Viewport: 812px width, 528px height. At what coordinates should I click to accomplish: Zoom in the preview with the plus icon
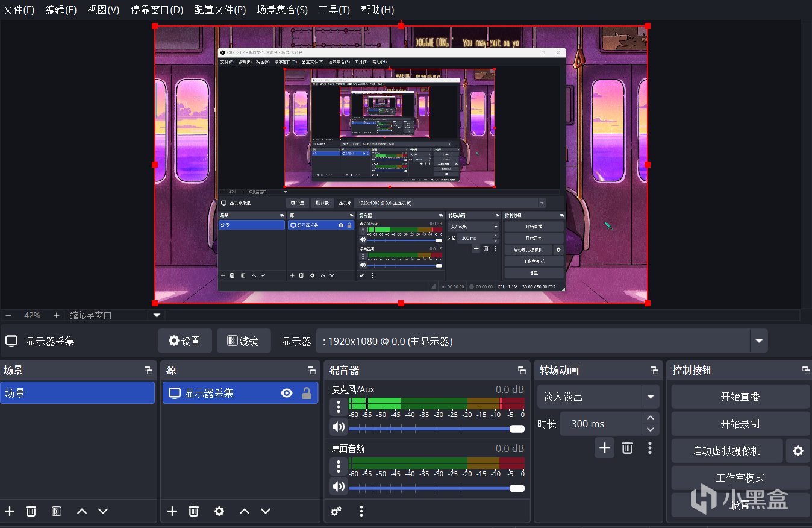tap(57, 315)
